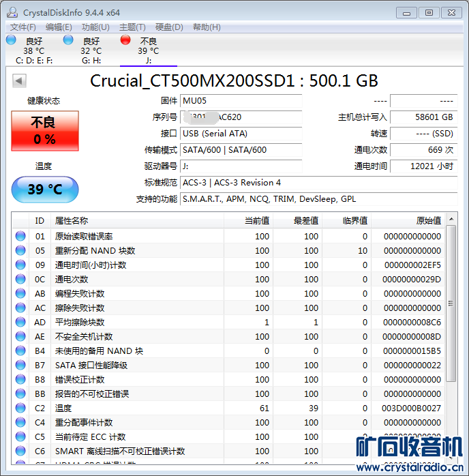The height and width of the screenshot is (476, 469).
Task: Click the 传输模式 field SATA/600
Action: (x=241, y=150)
